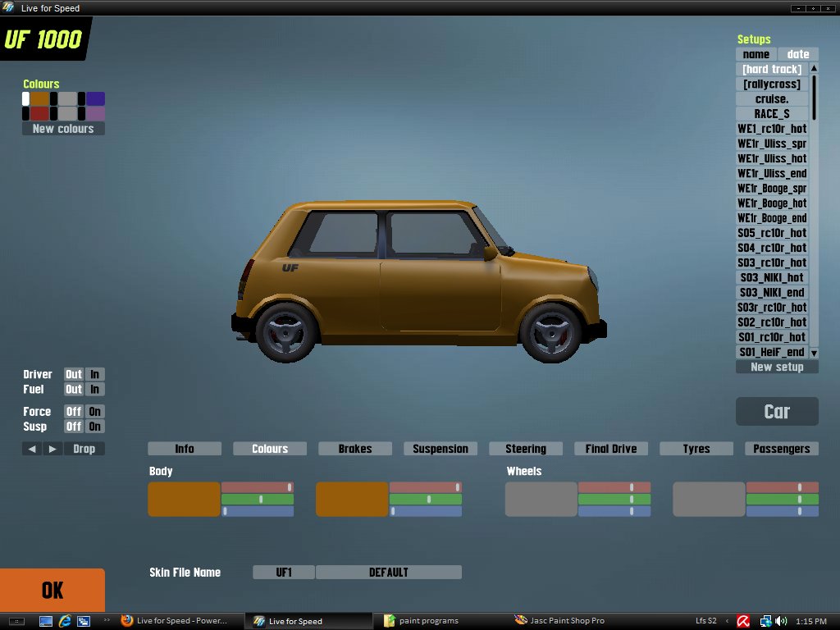Click the Setups list scrollbar thumb
Viewport: 840px width, 630px height.
pos(815,98)
